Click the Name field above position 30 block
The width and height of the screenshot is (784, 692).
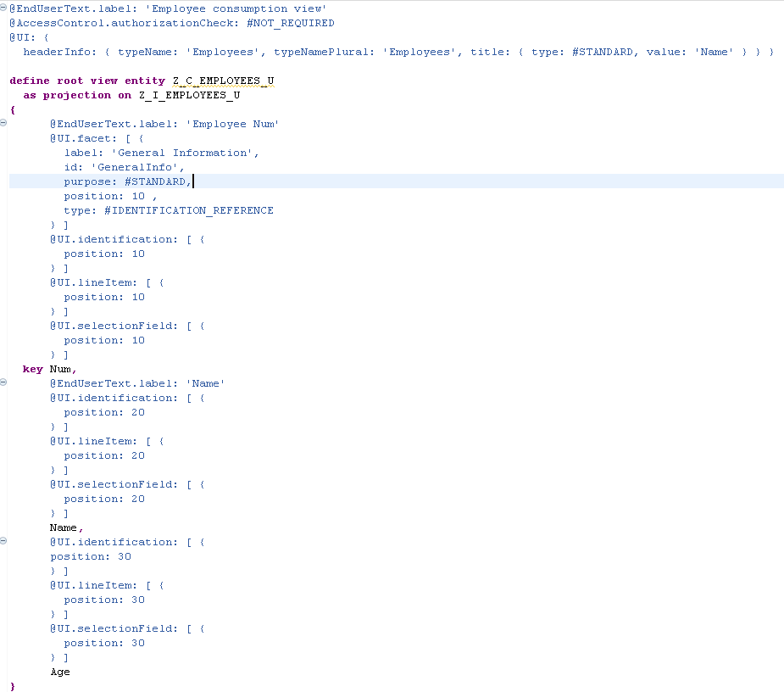(63, 527)
